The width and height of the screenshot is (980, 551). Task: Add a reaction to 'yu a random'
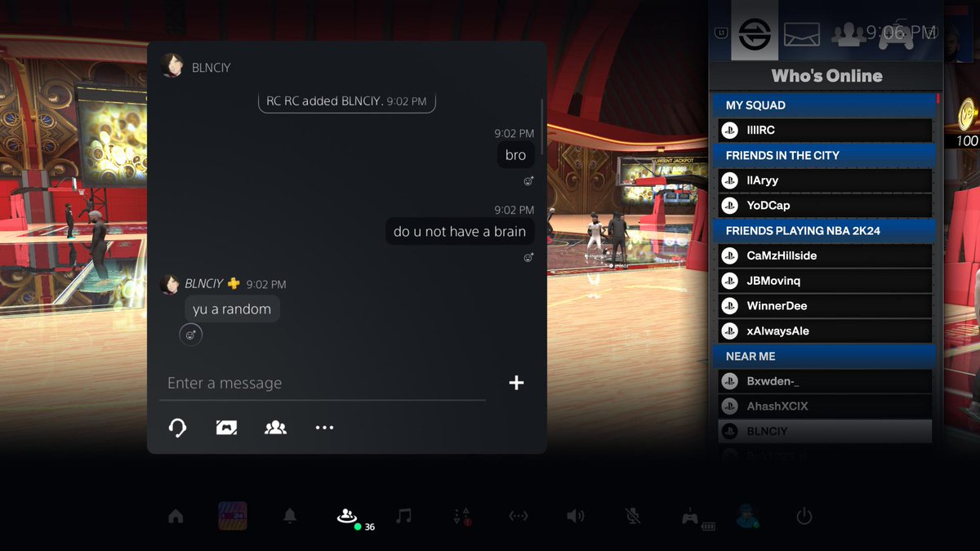coord(191,335)
